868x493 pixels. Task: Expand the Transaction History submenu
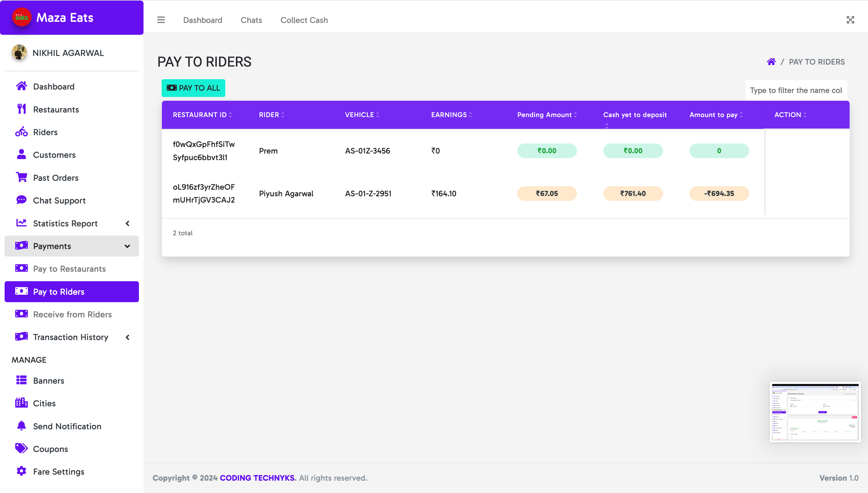point(128,337)
